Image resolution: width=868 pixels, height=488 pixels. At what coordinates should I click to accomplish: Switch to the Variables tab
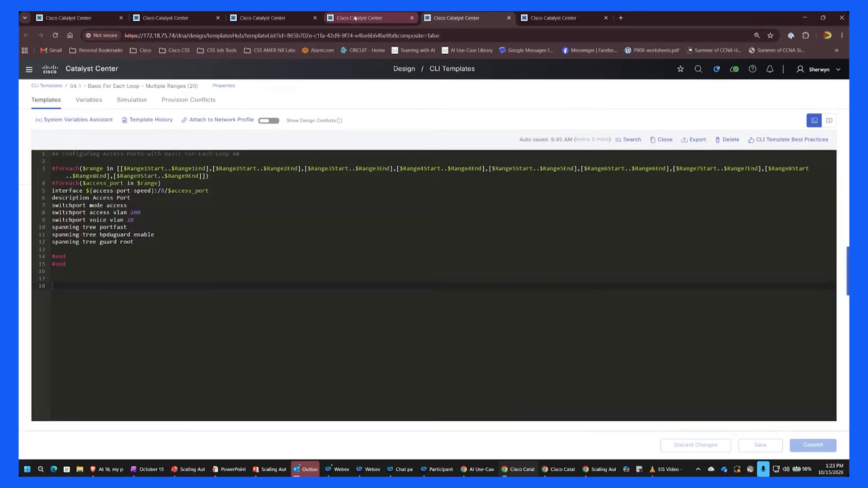(89, 100)
